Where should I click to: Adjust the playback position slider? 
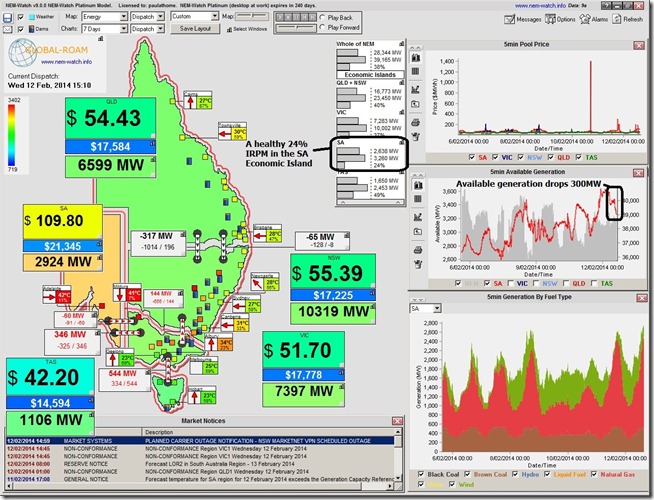coord(297,28)
